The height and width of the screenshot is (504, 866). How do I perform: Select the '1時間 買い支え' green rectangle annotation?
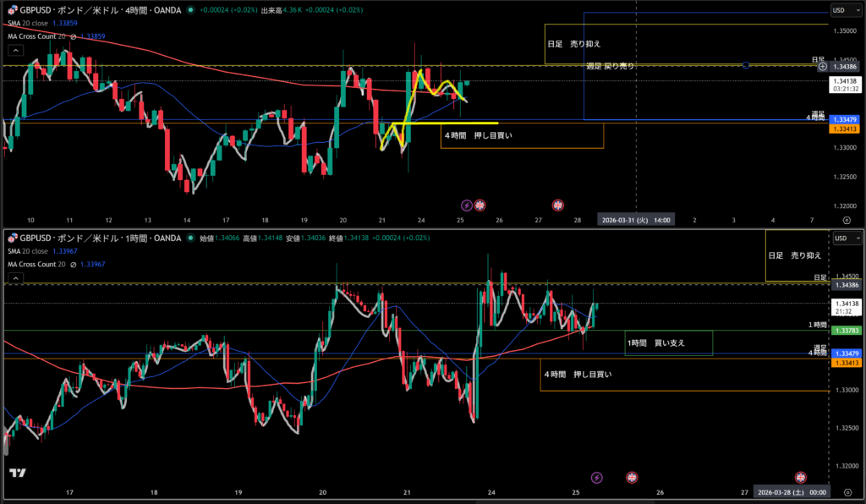click(x=668, y=342)
